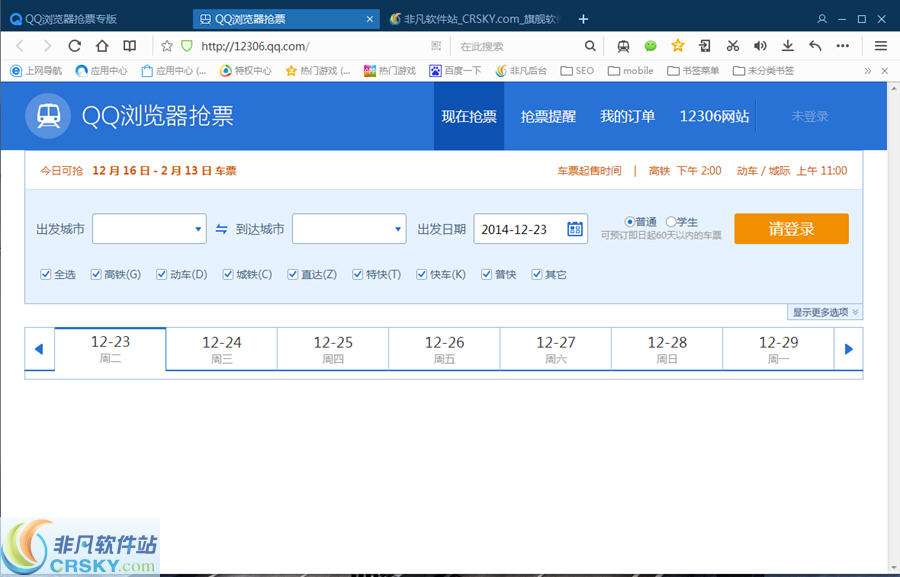This screenshot has width=900, height=577.
Task: Open the 到达城市 dropdown
Action: [x=349, y=229]
